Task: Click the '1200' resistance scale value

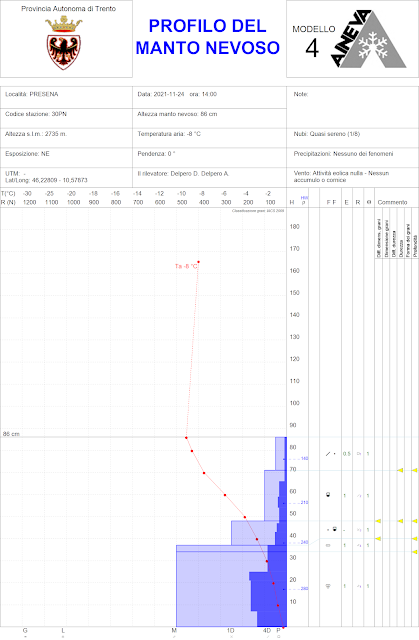Action: pyautogui.click(x=29, y=202)
